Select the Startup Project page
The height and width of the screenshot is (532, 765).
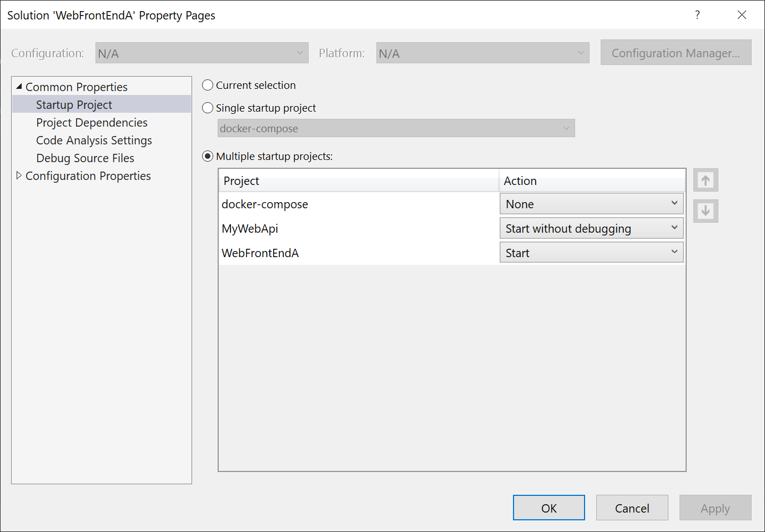[x=74, y=104]
